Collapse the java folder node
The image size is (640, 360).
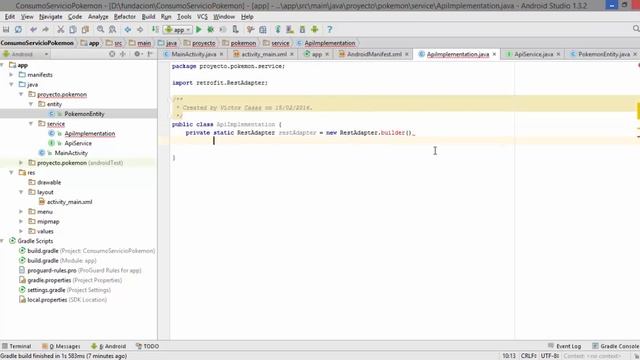(x=11, y=84)
